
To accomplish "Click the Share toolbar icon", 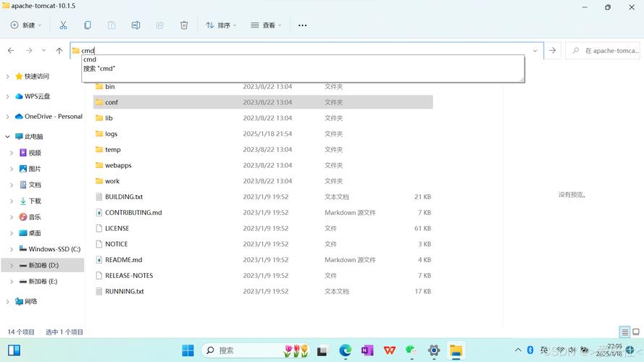I will pyautogui.click(x=160, y=25).
